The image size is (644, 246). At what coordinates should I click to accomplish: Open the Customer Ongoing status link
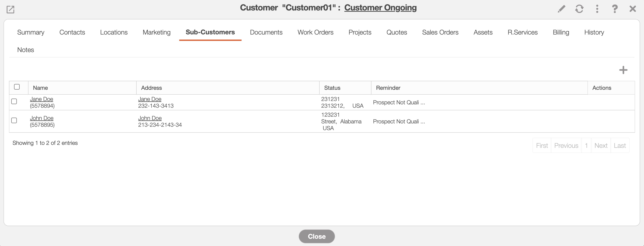coord(380,7)
